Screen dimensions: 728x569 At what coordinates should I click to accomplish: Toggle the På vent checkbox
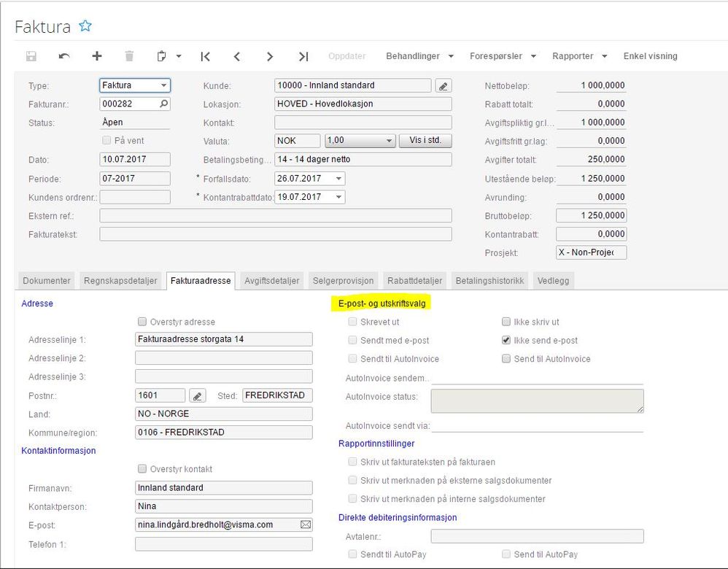(x=107, y=140)
